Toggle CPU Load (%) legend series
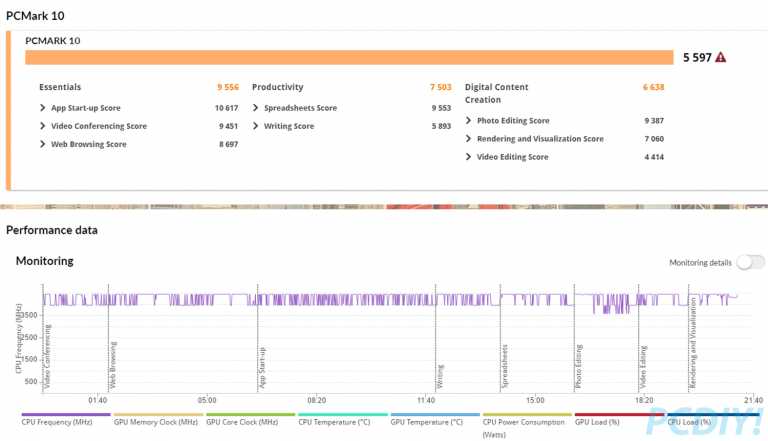The image size is (768, 441). point(713,419)
